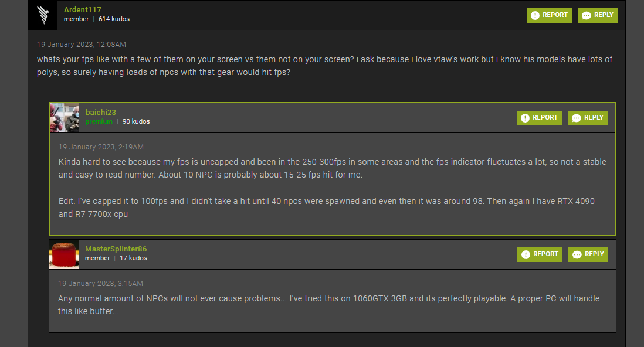Go to MasterSplinter86's profile name
Viewport: 644px width, 347px height.
tap(116, 249)
